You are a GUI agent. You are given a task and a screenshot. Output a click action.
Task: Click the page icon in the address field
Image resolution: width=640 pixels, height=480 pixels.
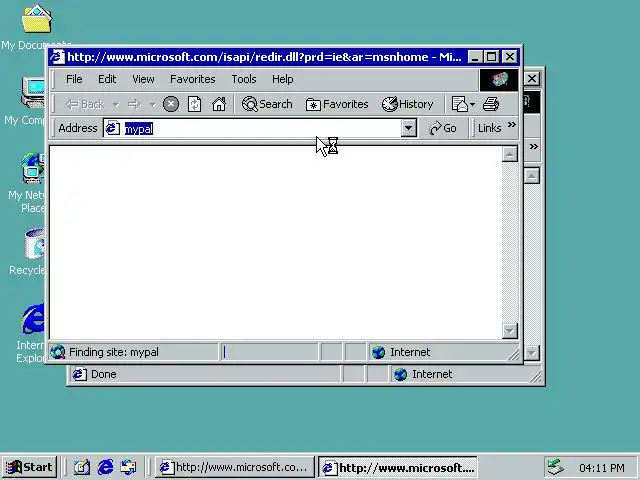pyautogui.click(x=113, y=128)
